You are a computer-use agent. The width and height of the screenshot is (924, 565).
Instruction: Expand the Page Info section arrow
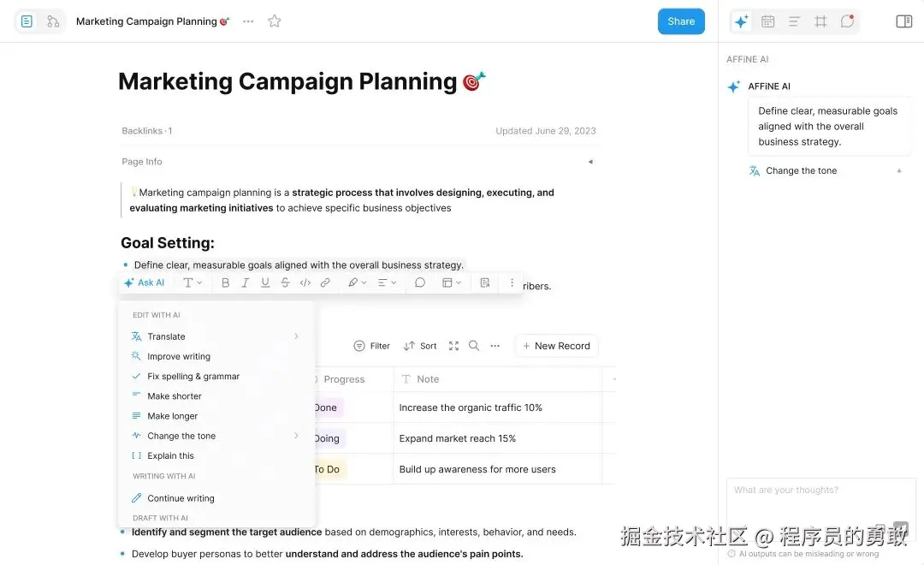pyautogui.click(x=590, y=162)
